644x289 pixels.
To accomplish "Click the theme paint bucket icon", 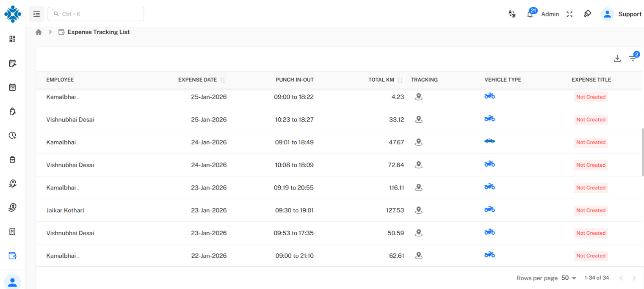I will [x=587, y=14].
